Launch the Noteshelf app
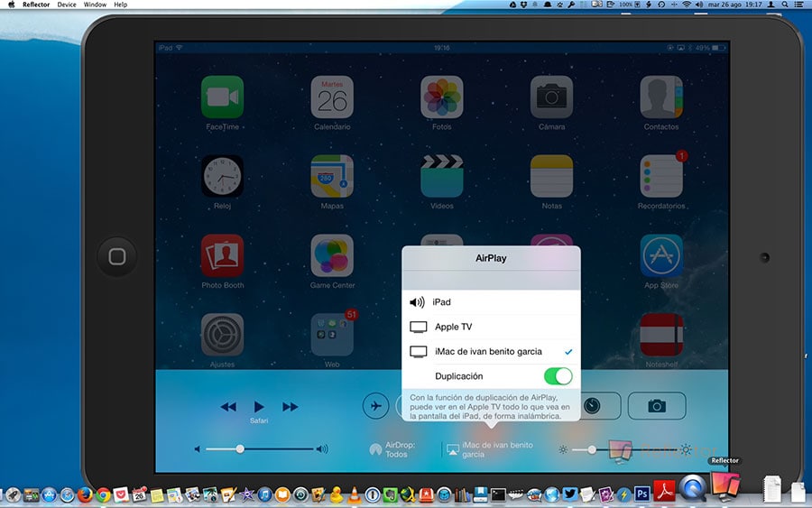 [x=661, y=335]
